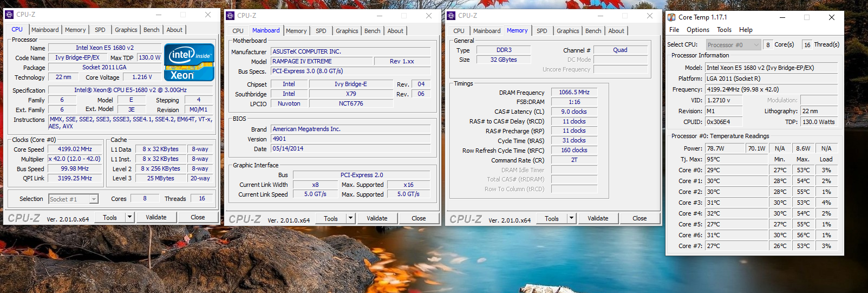Expand Tools dropdown arrow in first CPU-Z window
Image resolution: width=868 pixels, height=293 pixels.
point(129,217)
